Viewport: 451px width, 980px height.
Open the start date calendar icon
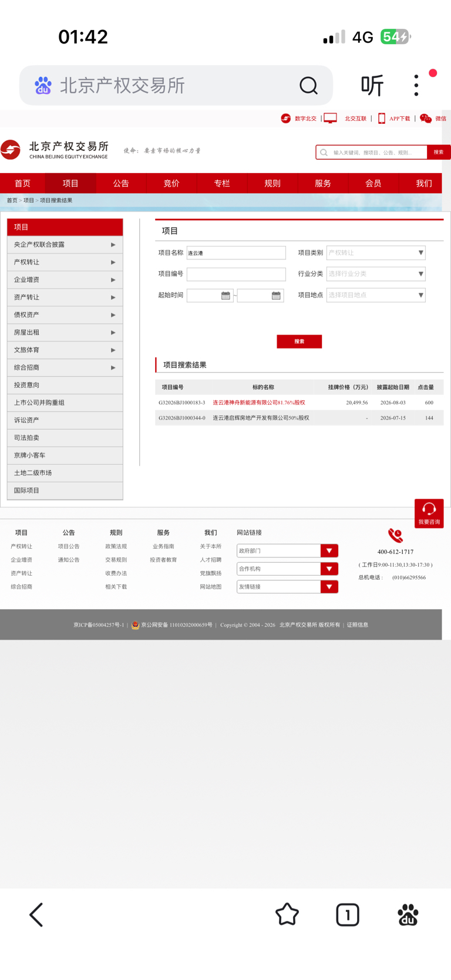pos(225,296)
